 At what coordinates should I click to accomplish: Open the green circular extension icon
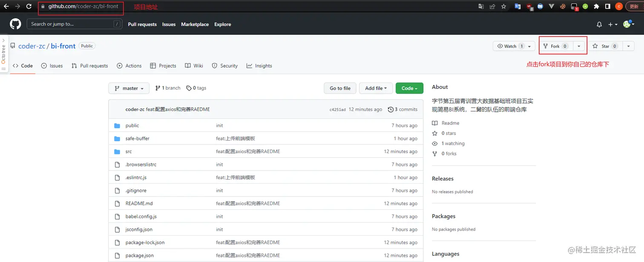tap(585, 6)
